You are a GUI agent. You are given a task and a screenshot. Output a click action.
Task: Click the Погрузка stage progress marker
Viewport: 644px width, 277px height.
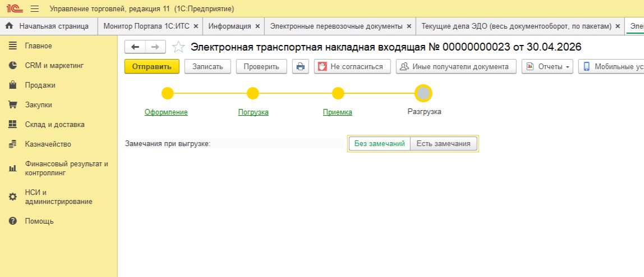pos(253,93)
